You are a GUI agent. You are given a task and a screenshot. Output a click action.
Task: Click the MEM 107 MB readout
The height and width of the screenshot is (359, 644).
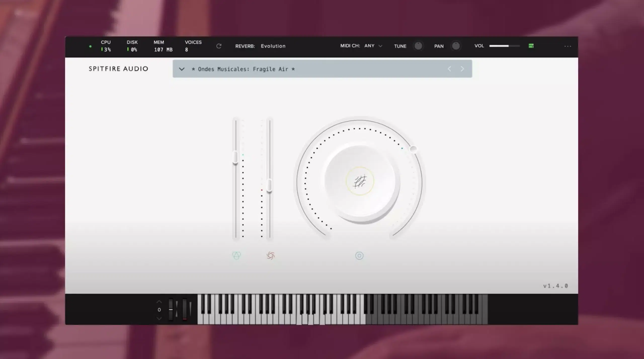[x=163, y=46]
